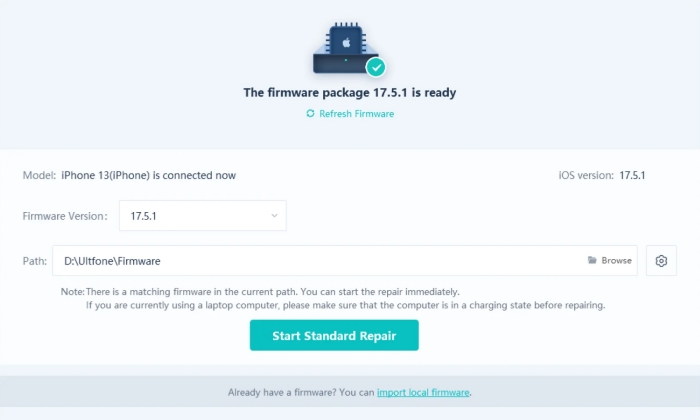
Task: Expand the firmware version chevron arrow
Action: [274, 216]
